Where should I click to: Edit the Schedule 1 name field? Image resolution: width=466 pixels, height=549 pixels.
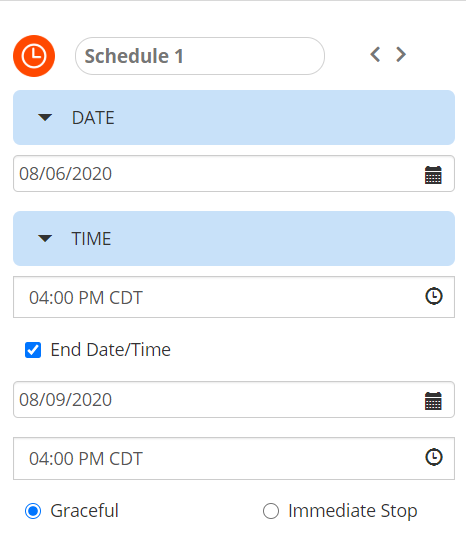200,56
